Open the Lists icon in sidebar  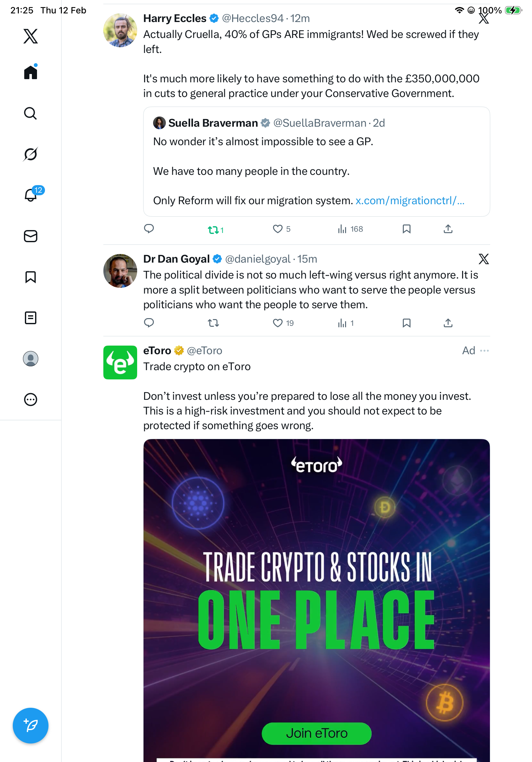[31, 318]
